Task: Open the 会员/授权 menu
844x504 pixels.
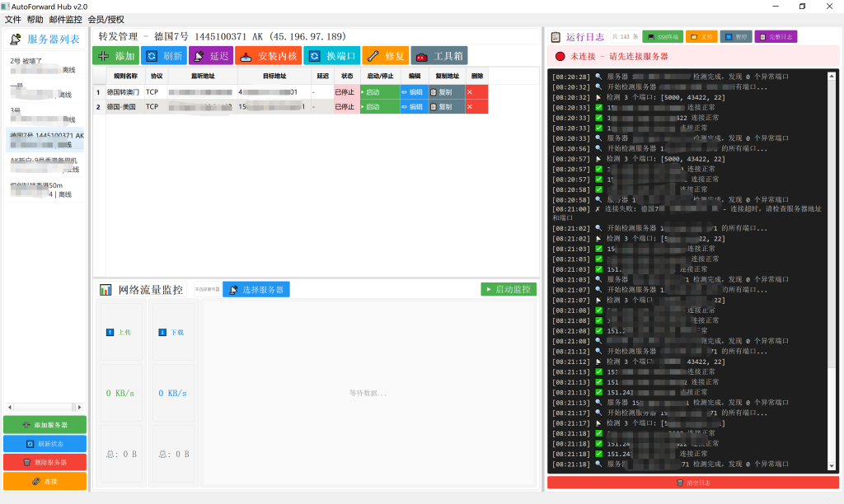Action: (106, 20)
